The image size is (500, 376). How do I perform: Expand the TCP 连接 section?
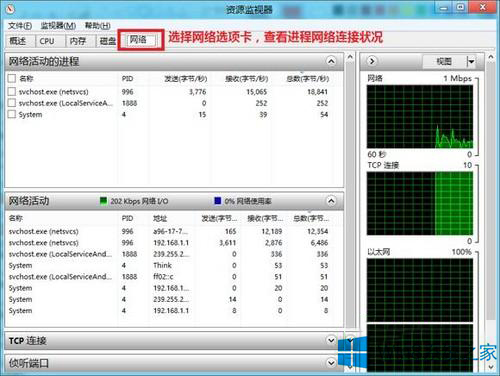point(331,340)
